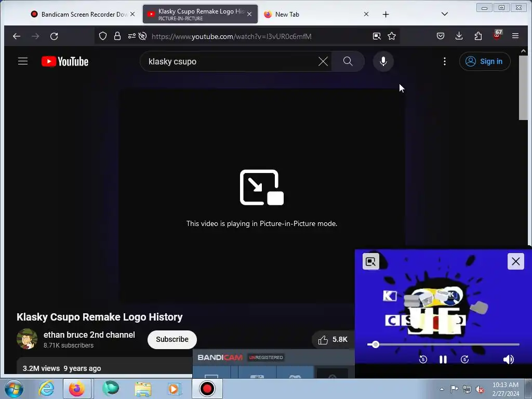The width and height of the screenshot is (532, 399).
Task: Open YouTube settings three-dot menu
Action: tap(445, 61)
